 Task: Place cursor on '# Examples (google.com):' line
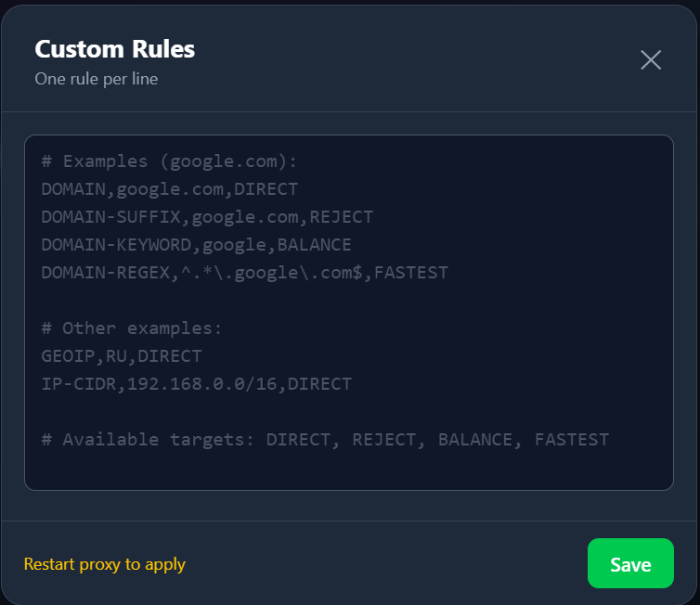pyautogui.click(x=169, y=161)
